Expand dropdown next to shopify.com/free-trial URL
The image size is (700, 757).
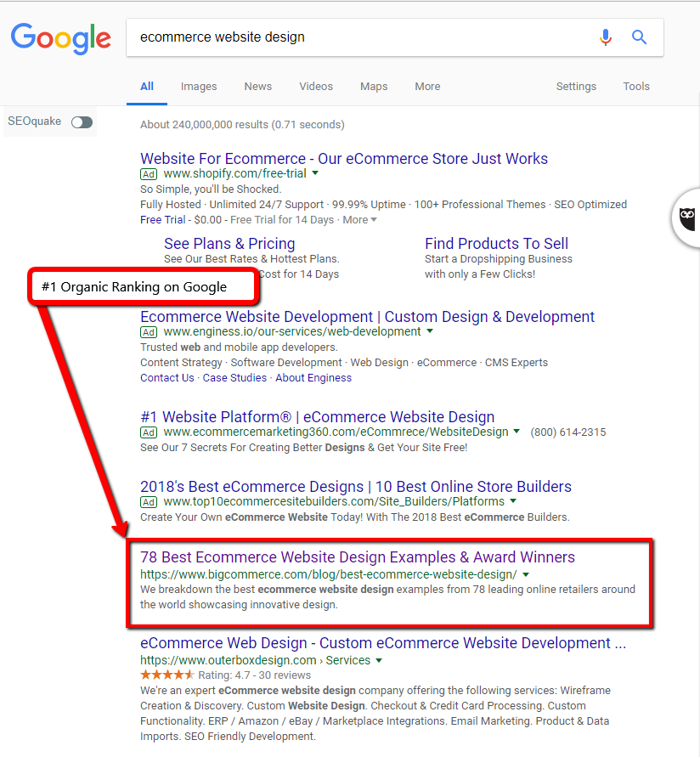(x=315, y=172)
